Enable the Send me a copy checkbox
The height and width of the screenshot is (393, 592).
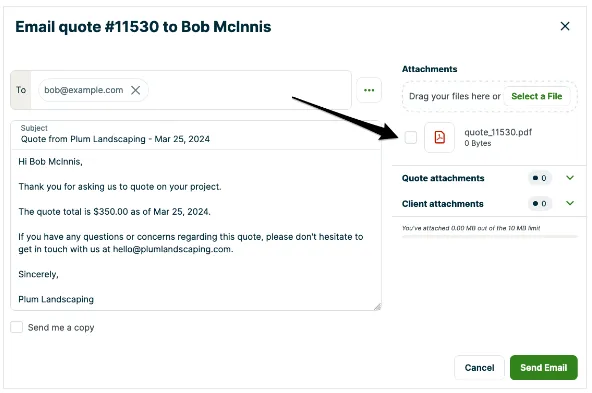click(x=17, y=327)
